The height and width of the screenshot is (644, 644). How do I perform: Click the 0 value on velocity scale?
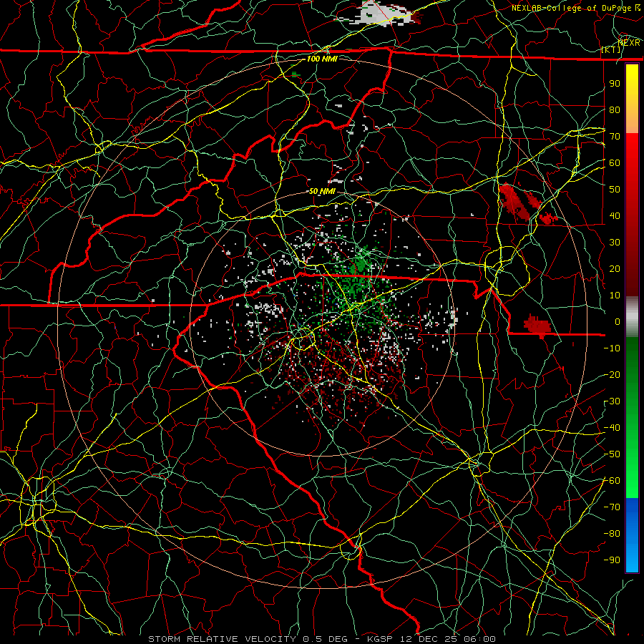pos(618,321)
